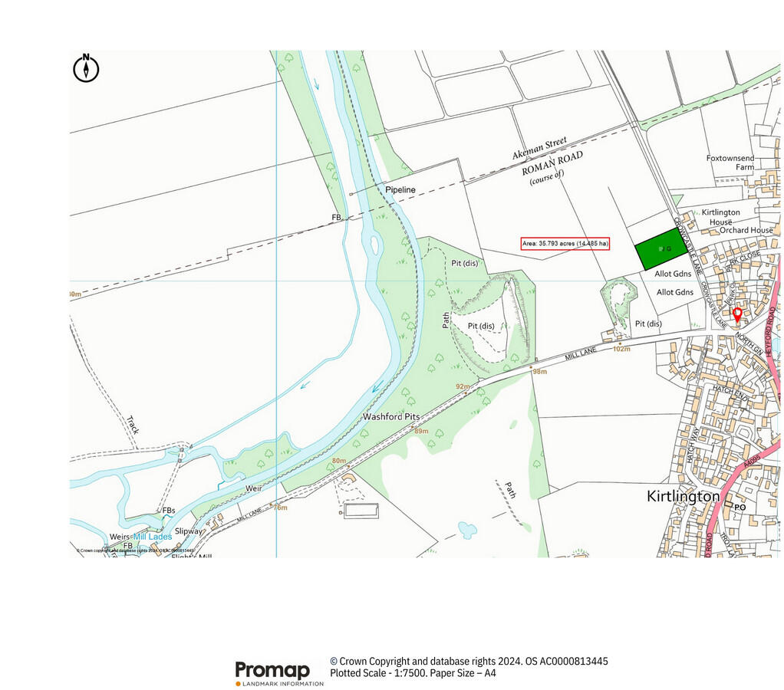Screen dimensions: 784x690
Task: Click the Slipway label near the mill
Action: [189, 531]
